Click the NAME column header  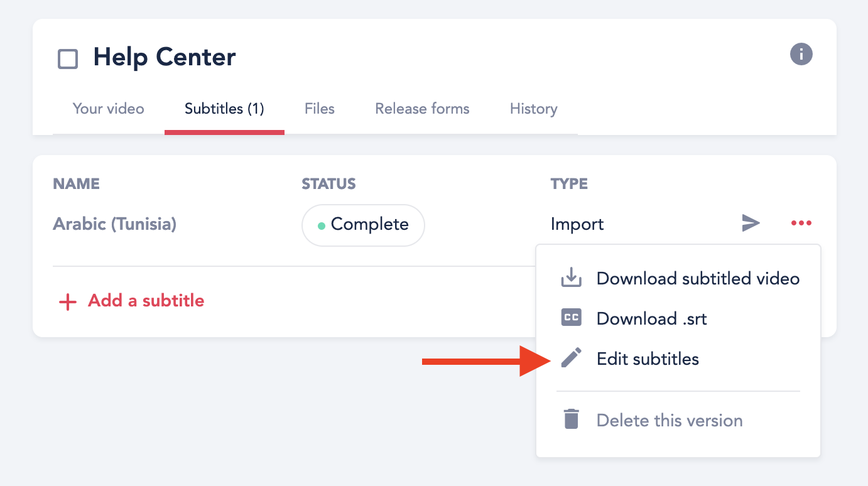pos(76,184)
